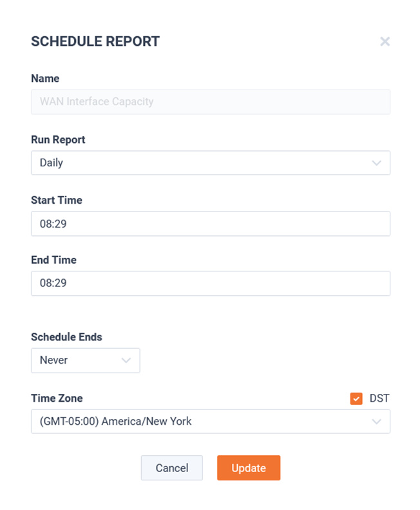The image size is (420, 510).
Task: Open the Schedule Ends dropdown showing Never
Action: click(x=86, y=360)
